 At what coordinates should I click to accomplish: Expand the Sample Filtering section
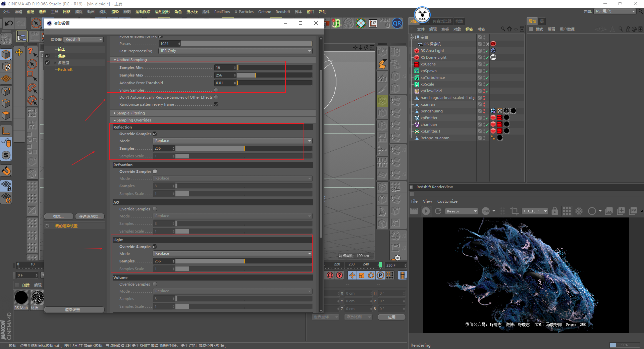(x=130, y=113)
